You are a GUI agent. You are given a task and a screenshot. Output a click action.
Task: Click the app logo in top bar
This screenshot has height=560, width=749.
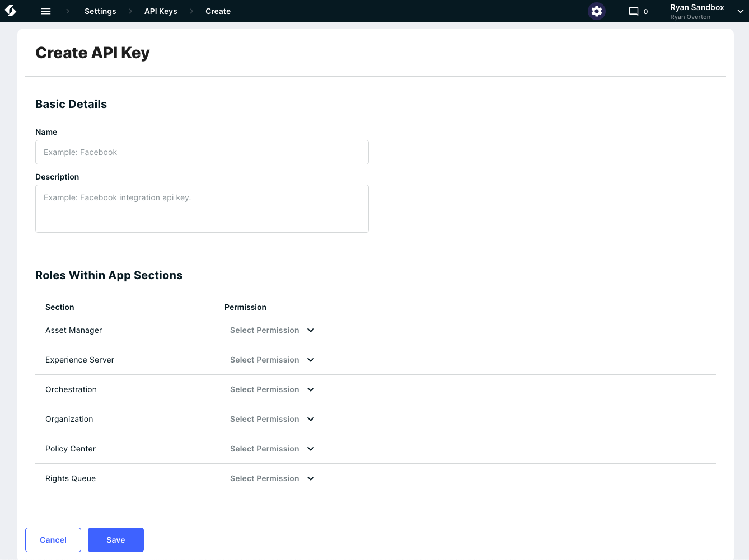pyautogui.click(x=11, y=11)
